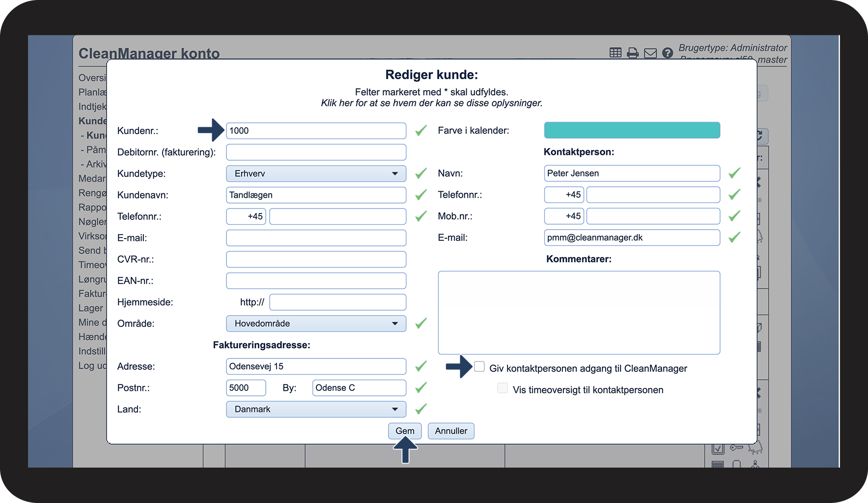Click the checklist icon behind the dialog
This screenshot has height=503, width=868.
[x=718, y=448]
